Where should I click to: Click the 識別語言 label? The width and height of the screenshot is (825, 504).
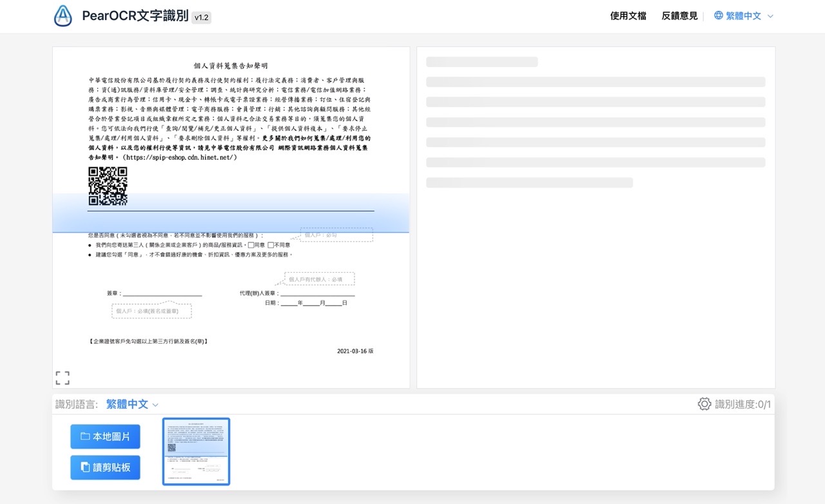click(77, 404)
